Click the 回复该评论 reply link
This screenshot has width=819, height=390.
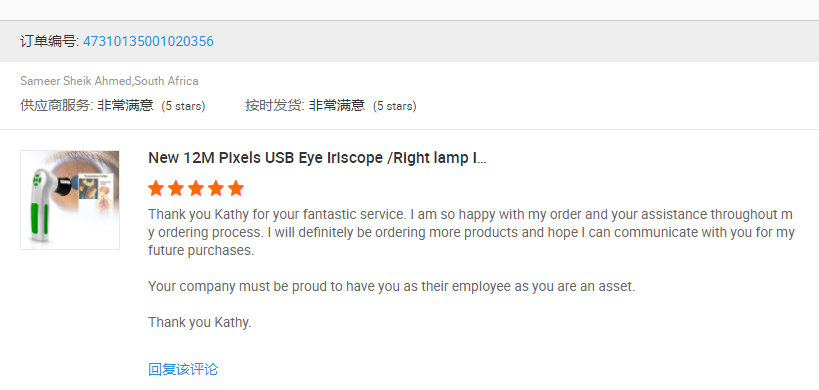pyautogui.click(x=183, y=369)
